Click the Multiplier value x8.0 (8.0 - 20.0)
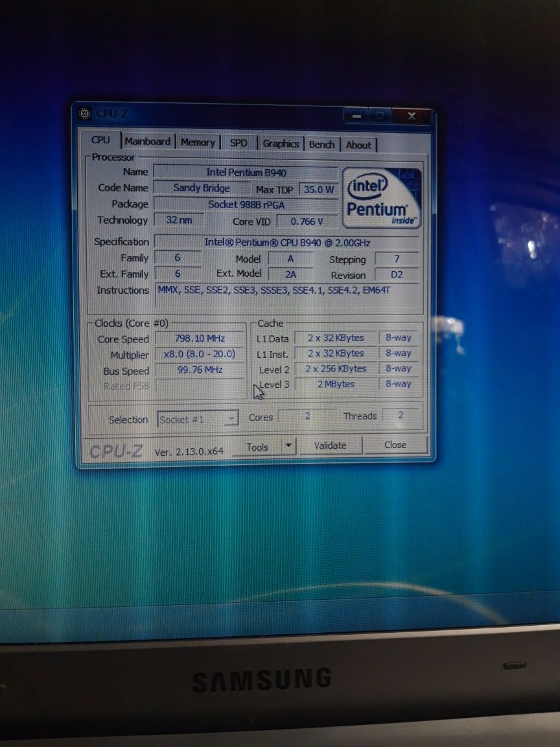Viewport: 560px width, 747px height. coord(200,354)
